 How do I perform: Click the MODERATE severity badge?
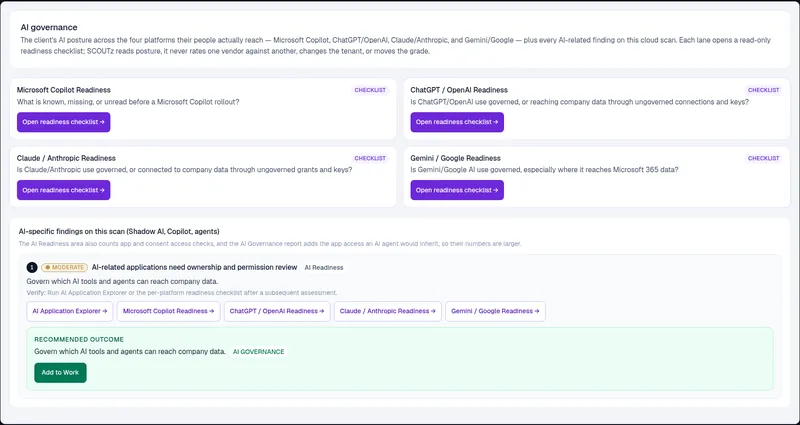coord(65,267)
